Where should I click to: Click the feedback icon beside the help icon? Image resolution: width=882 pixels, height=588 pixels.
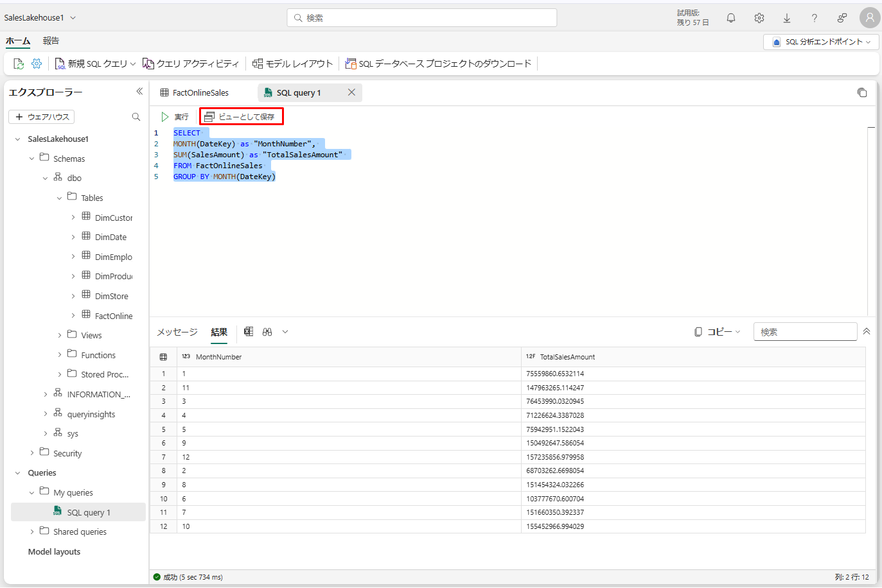pyautogui.click(x=842, y=18)
